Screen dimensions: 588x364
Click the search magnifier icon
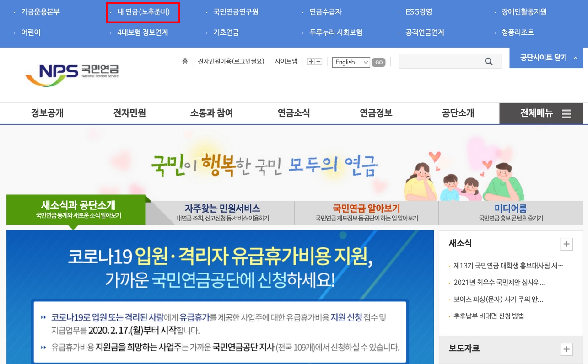click(489, 61)
